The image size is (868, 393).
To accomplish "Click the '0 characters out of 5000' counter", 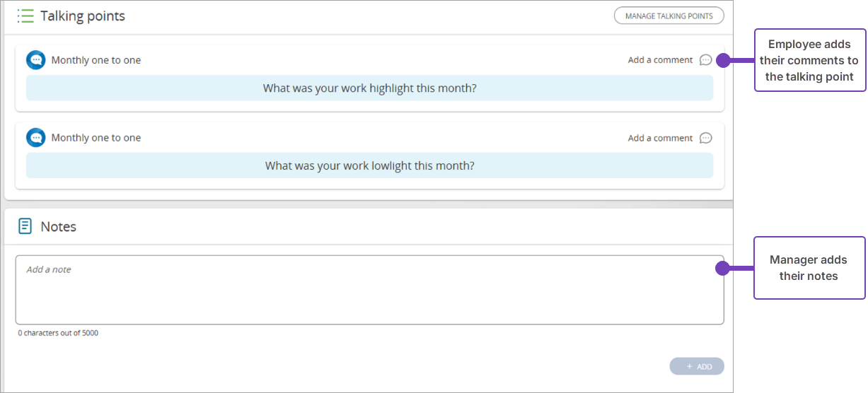I will (58, 333).
